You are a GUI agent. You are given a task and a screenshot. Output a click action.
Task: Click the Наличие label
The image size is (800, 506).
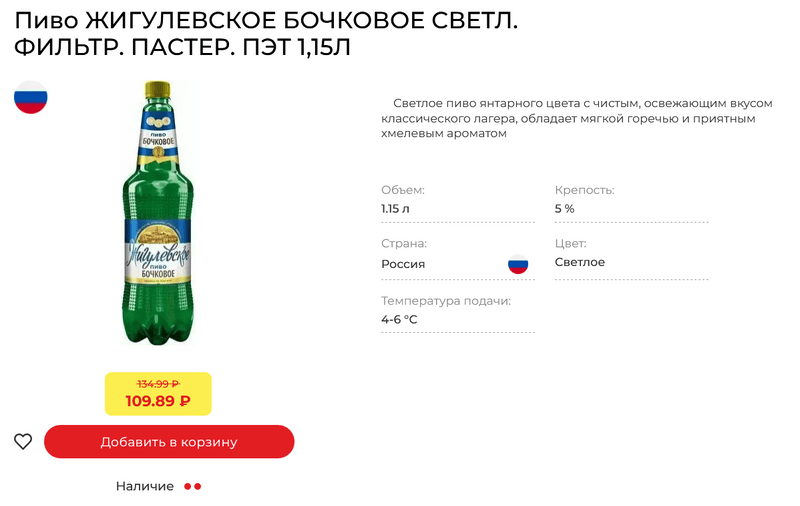(x=144, y=487)
